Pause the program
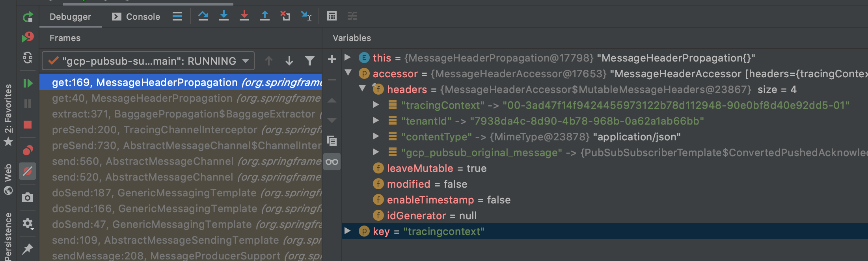The width and height of the screenshot is (868, 261). point(28,104)
